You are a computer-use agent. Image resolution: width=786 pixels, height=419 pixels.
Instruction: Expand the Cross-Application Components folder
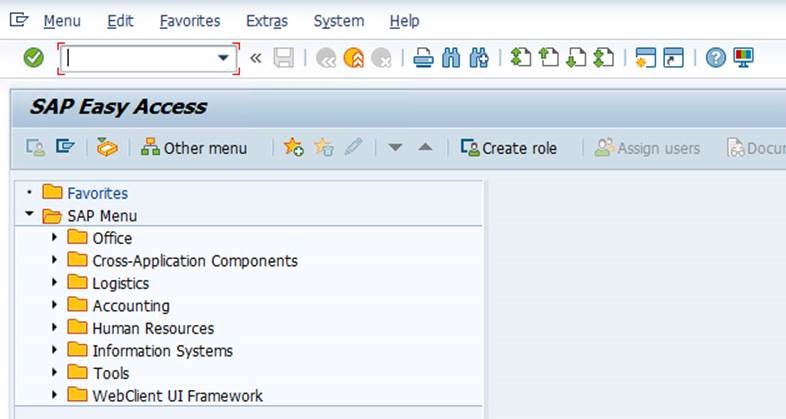[54, 260]
